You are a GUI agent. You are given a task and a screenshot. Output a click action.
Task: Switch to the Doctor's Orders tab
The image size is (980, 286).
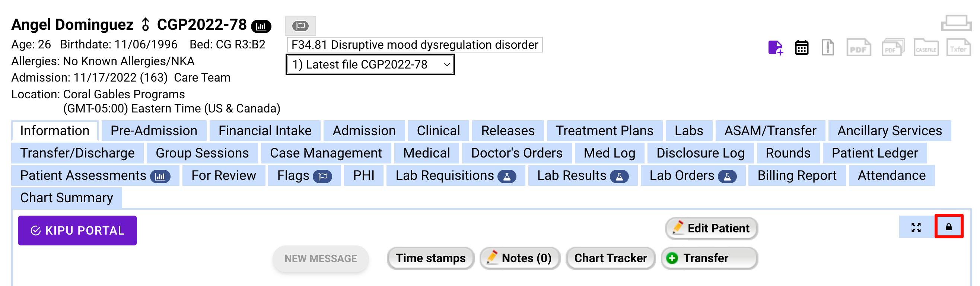516,153
